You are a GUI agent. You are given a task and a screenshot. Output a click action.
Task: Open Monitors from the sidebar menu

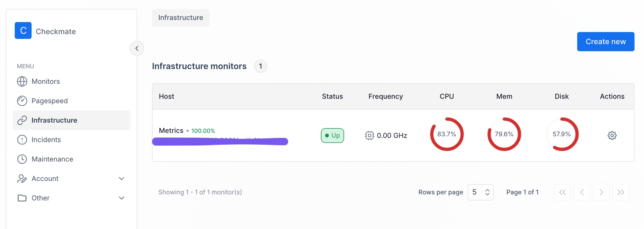tap(46, 81)
